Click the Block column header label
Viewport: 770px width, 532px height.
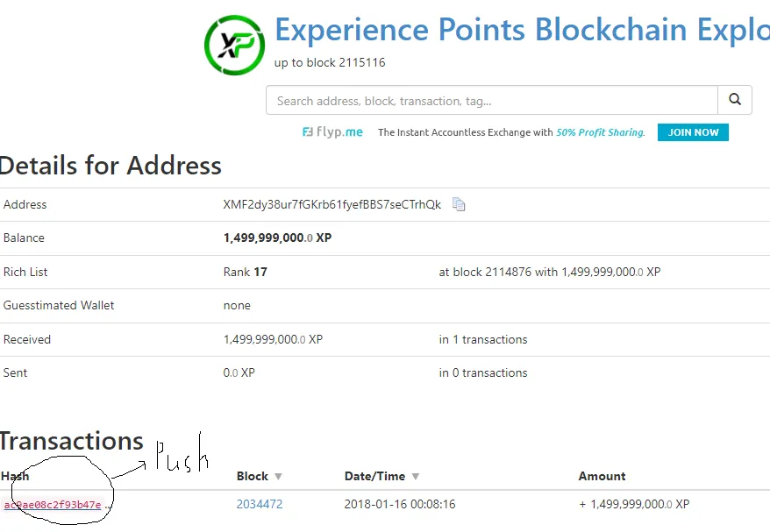coord(253,476)
